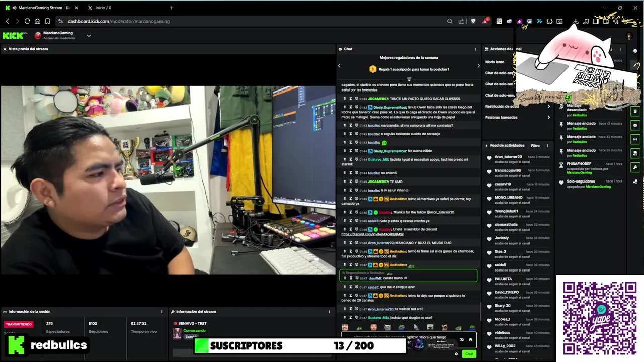Bookmark this page using bookmark icon
644x362 pixels.
[47, 21]
